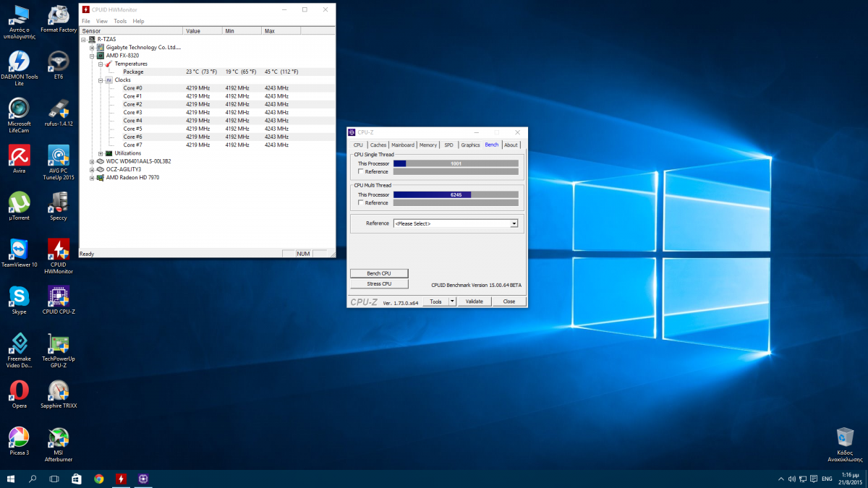868x488 pixels.
Task: Open Action Center notifications icon
Action: coord(813,479)
